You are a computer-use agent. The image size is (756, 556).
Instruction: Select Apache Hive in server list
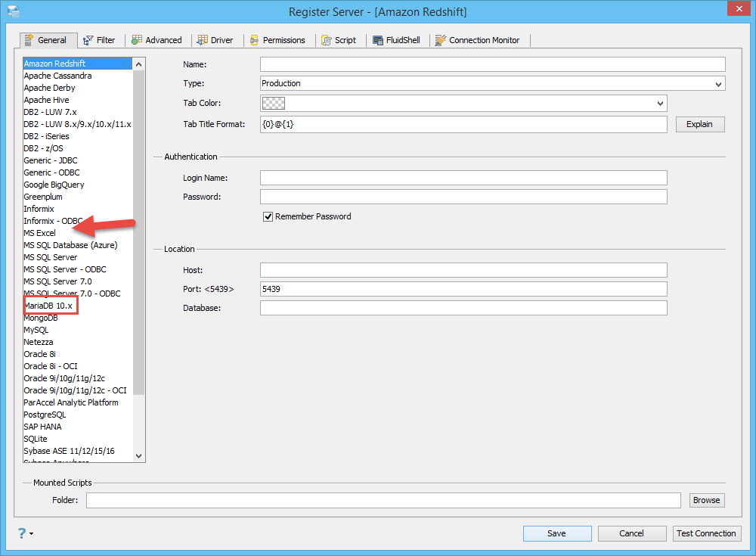(78, 100)
